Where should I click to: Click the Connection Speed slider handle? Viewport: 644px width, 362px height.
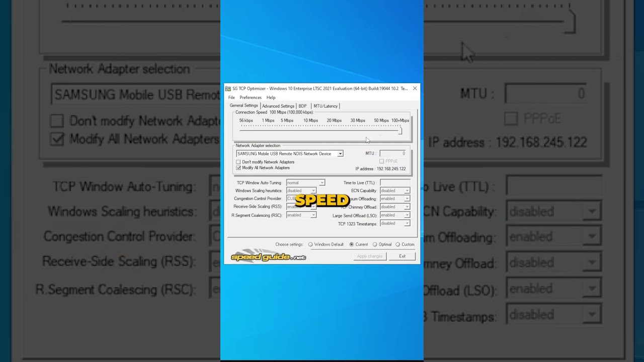400,131
